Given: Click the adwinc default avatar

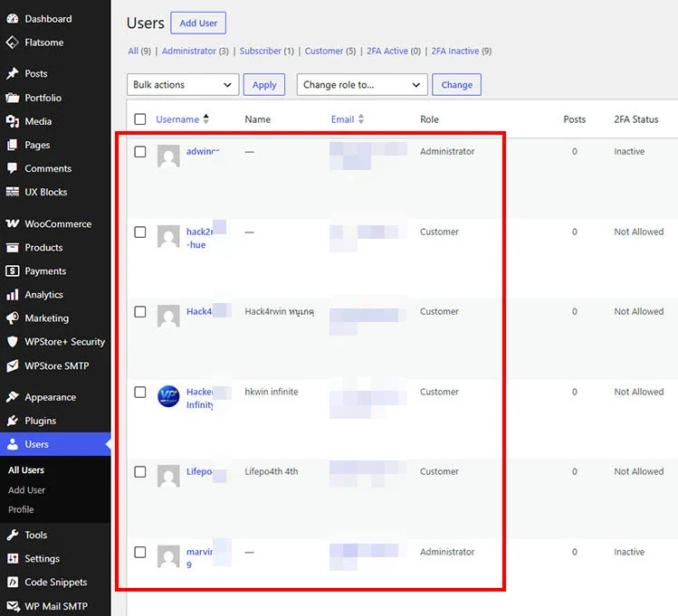Looking at the screenshot, I should point(168,156).
